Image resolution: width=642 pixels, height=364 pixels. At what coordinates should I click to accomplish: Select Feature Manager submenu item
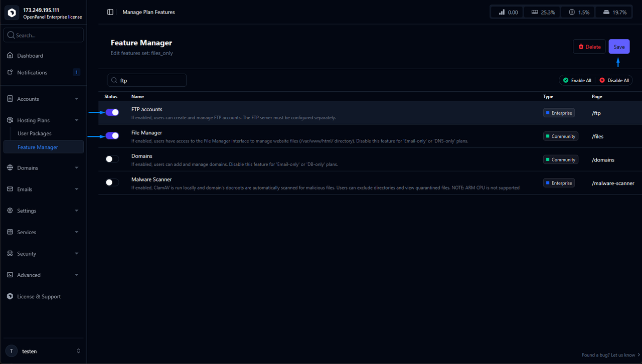tap(43, 147)
